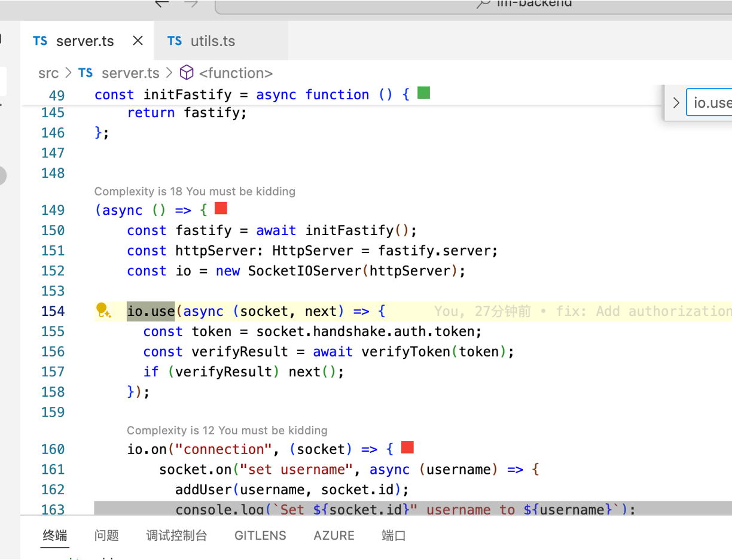The image size is (732, 560).
Task: Open the 问题 panel tab
Action: coord(106,535)
